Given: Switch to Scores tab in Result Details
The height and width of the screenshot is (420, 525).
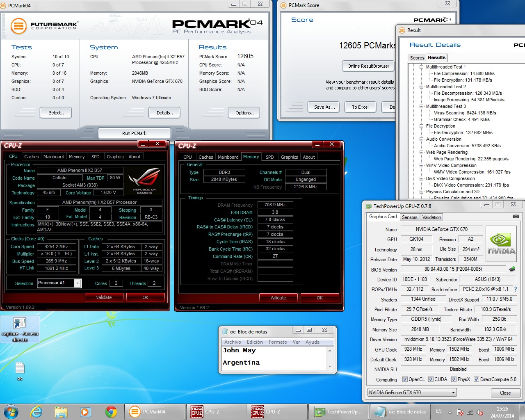Looking at the screenshot, I should click(x=417, y=58).
